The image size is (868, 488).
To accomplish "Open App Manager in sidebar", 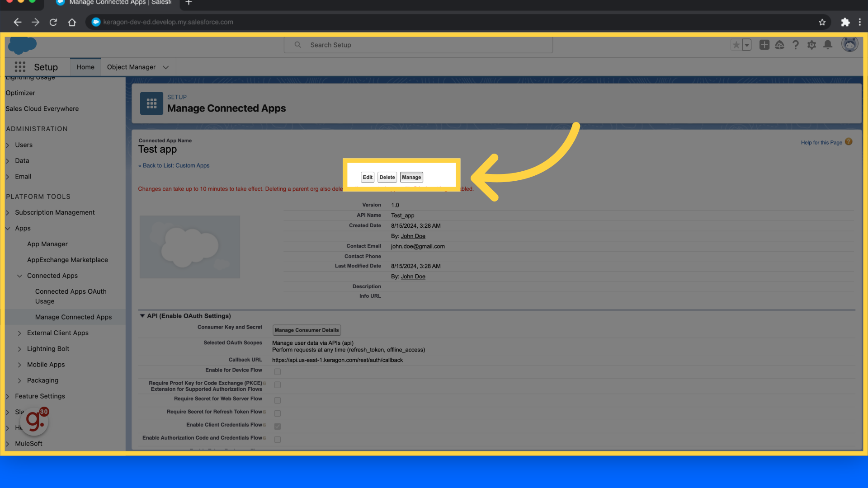I will click(x=47, y=244).
